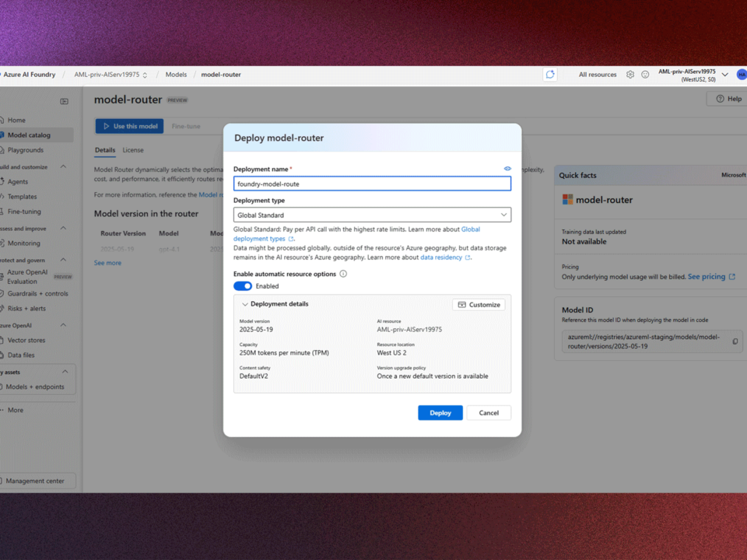Screen dimensions: 747x560
Task: Open the user avatar menu
Action: click(x=742, y=75)
